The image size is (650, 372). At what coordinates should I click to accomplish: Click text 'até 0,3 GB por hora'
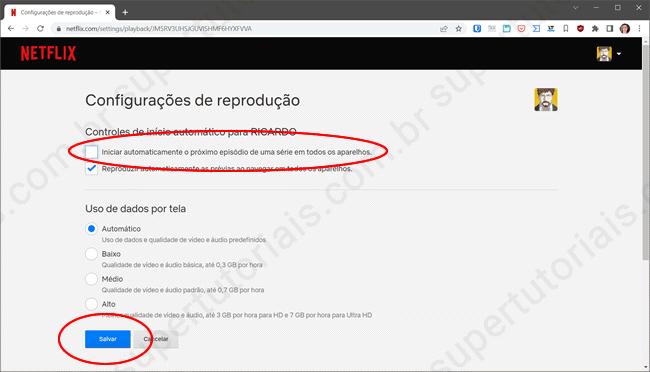pos(234,265)
